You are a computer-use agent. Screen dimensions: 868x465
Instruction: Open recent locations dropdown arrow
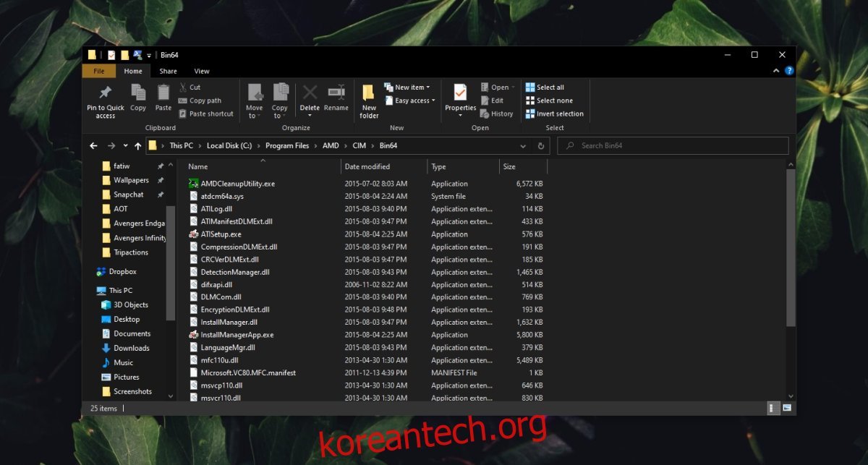click(126, 145)
